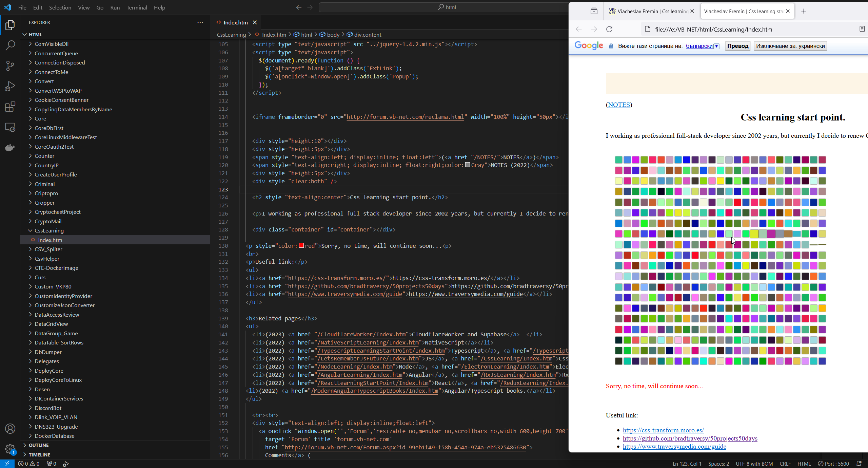The image size is (868, 468).
Task: Open the Terminal menu
Action: [x=137, y=7]
